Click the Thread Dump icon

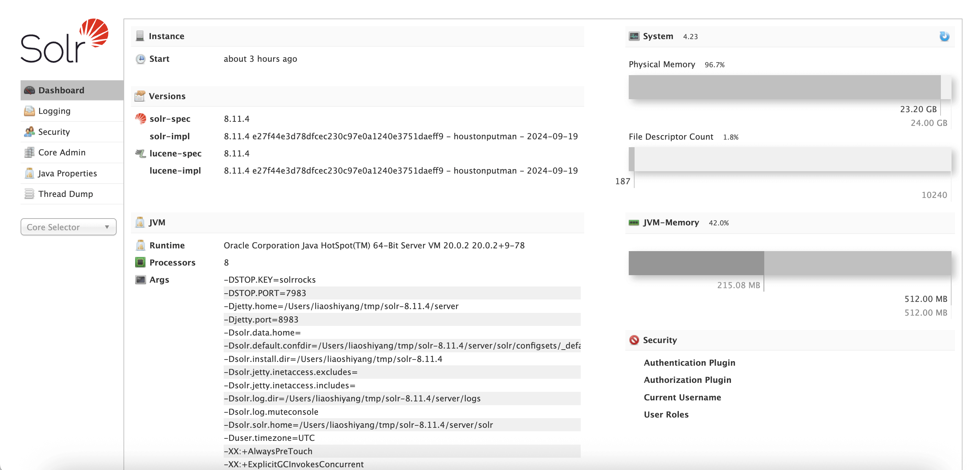[29, 194]
